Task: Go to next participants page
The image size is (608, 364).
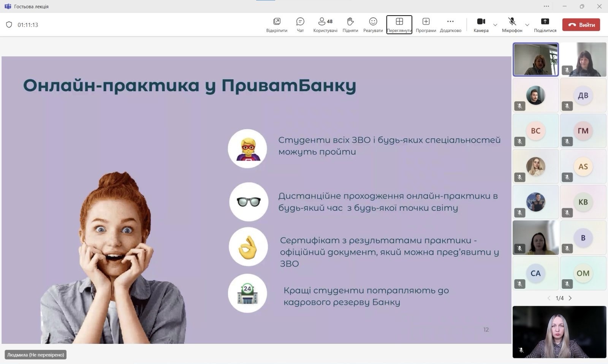Action: (570, 298)
